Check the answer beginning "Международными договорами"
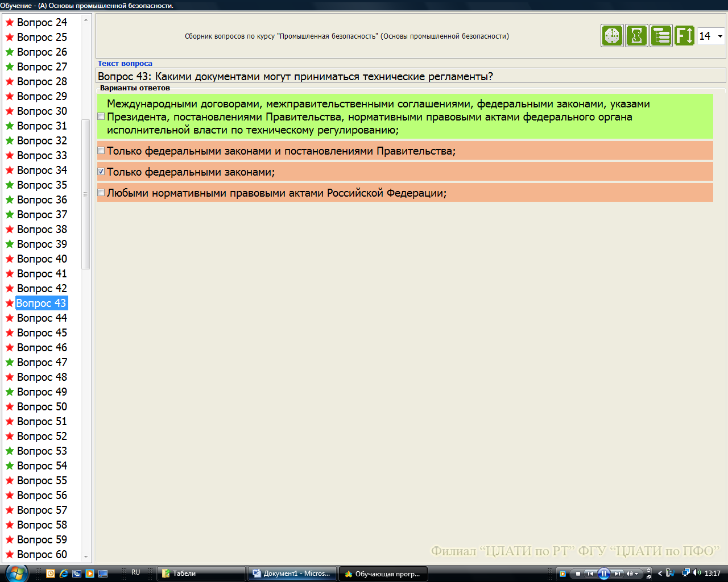 tap(101, 117)
